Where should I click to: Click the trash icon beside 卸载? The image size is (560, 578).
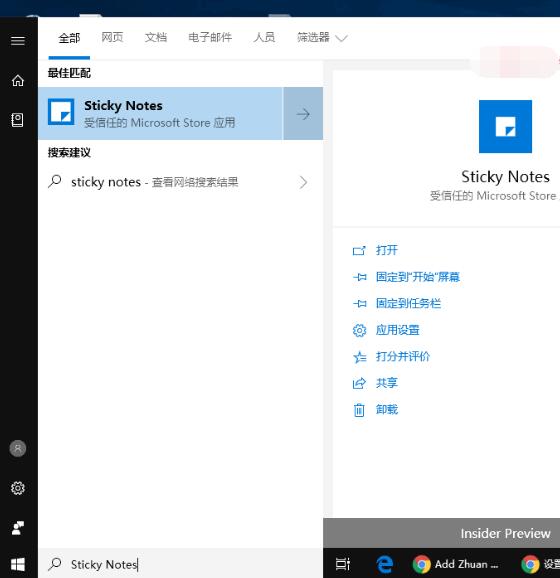pyautogui.click(x=359, y=410)
